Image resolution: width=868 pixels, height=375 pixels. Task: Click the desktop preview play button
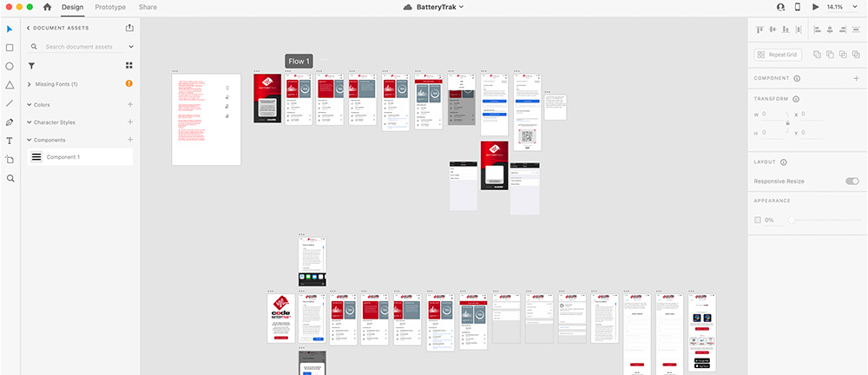coord(815,7)
